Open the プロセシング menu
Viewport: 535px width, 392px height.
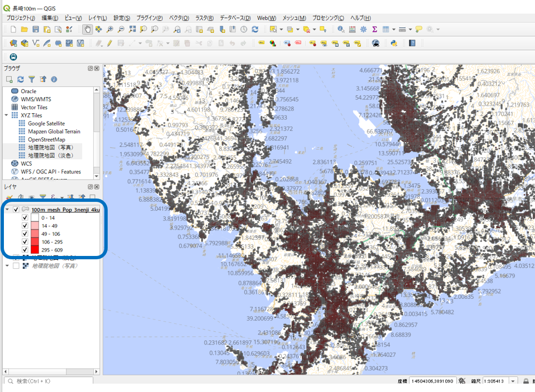(328, 18)
